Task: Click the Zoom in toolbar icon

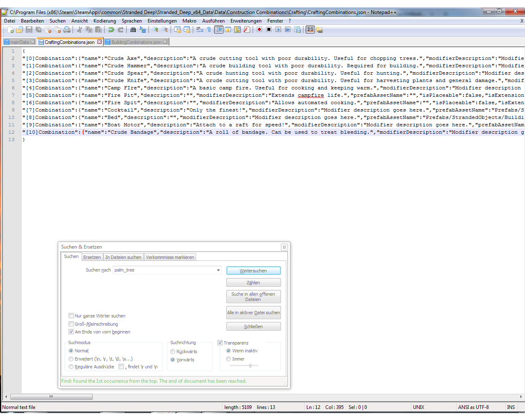Action: [155, 30]
